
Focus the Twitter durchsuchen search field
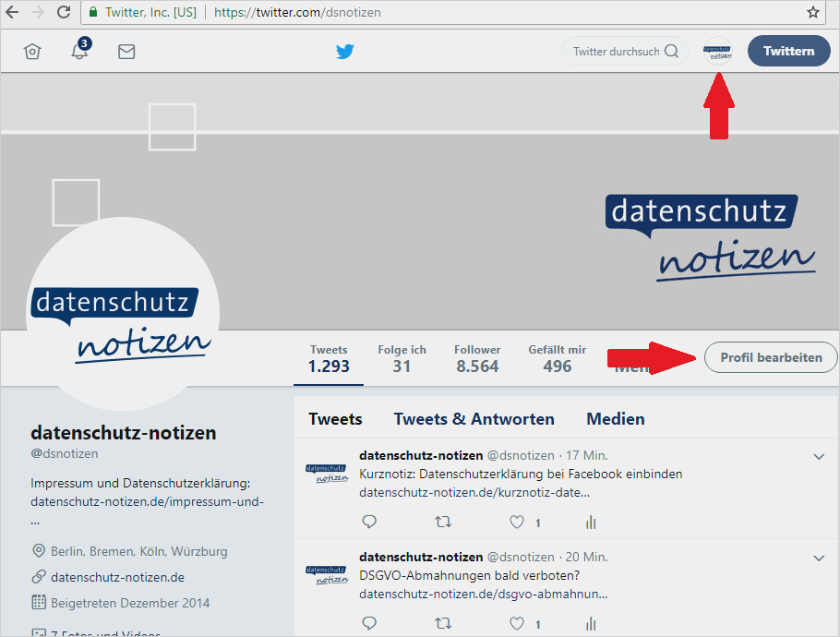[x=625, y=52]
